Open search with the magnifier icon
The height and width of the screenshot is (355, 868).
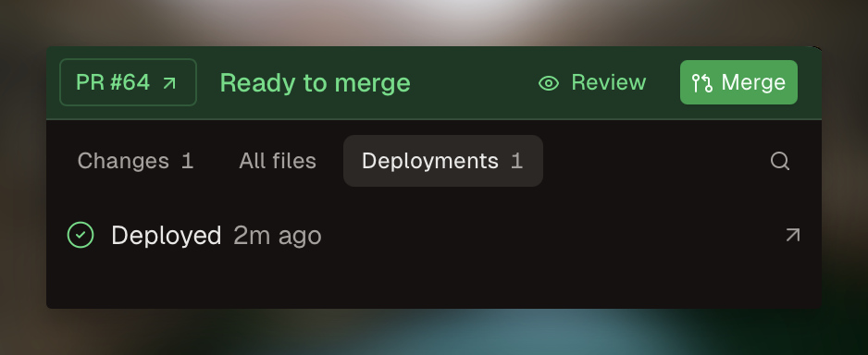[x=779, y=161]
